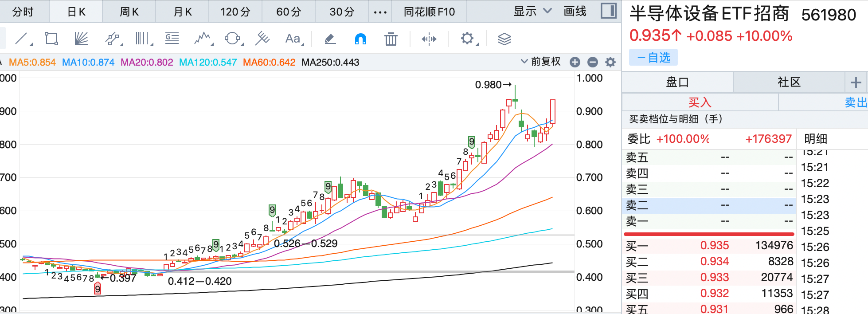
Task: Add a new panel tab with plus icon
Action: [x=856, y=82]
